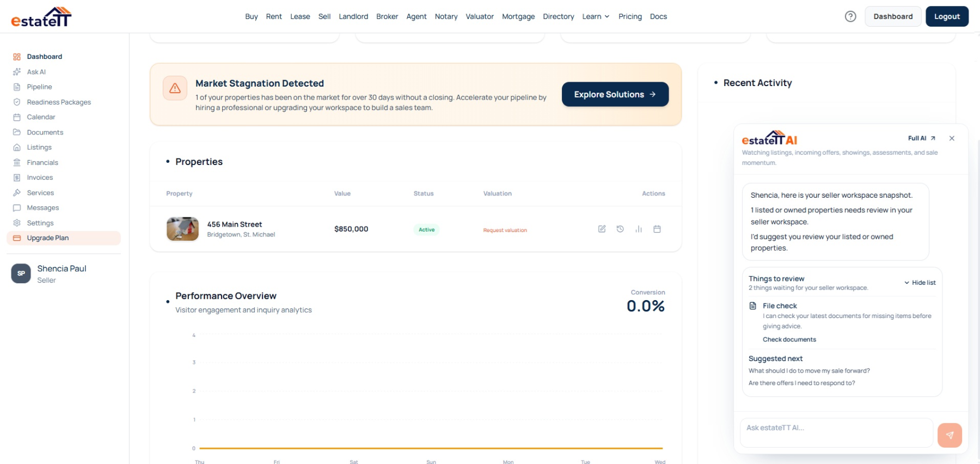
Task: Focus the Ask estateTT AI input field
Action: tap(836, 433)
